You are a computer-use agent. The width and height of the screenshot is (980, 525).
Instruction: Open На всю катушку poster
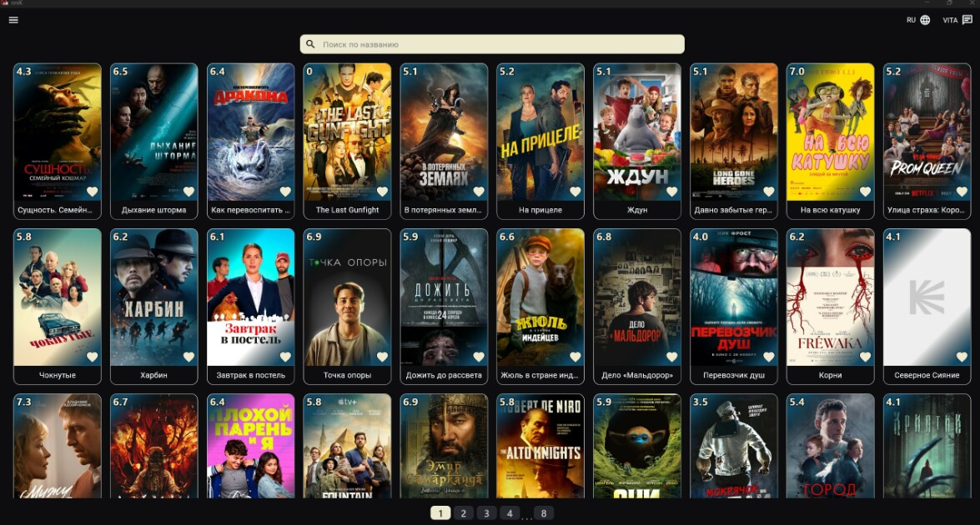(x=831, y=132)
